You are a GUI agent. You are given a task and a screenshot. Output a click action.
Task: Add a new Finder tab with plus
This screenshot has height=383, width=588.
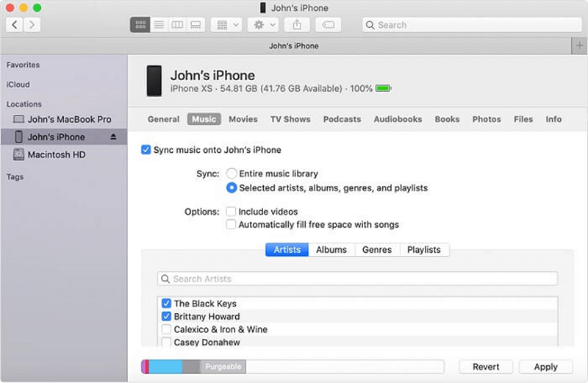[579, 46]
